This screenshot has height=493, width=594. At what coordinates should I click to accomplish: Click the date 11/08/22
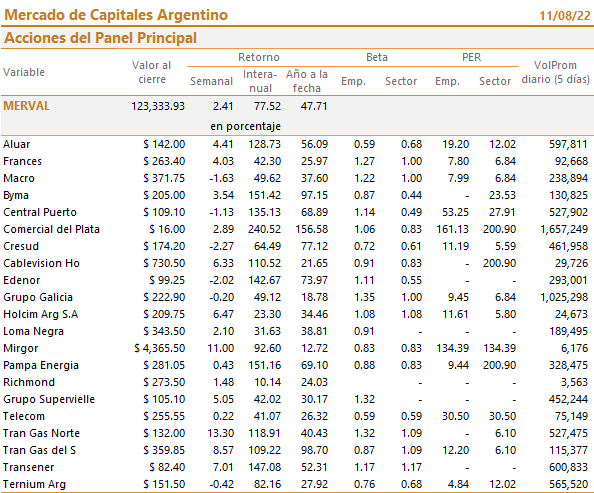565,16
